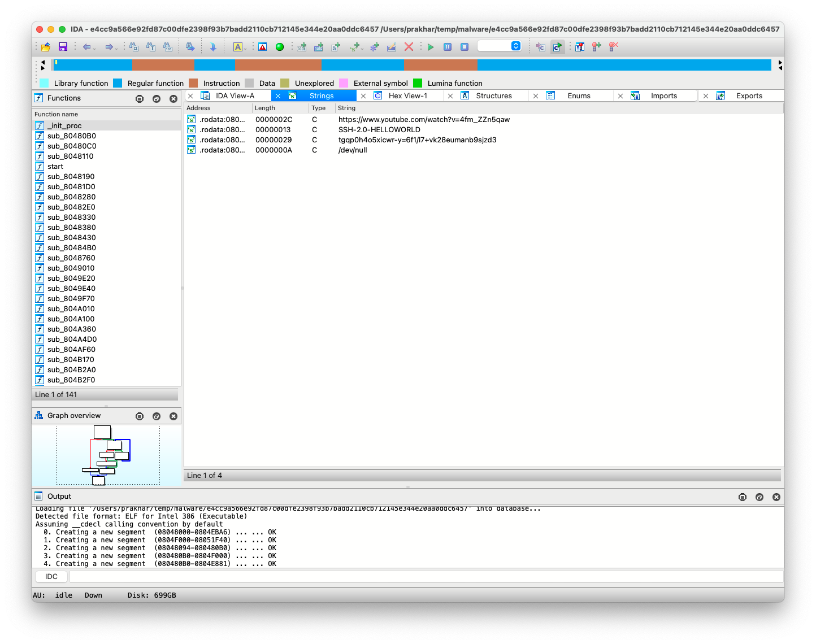Close the Structures tab
Viewport: 816px width, 644px height.
pyautogui.click(x=450, y=96)
